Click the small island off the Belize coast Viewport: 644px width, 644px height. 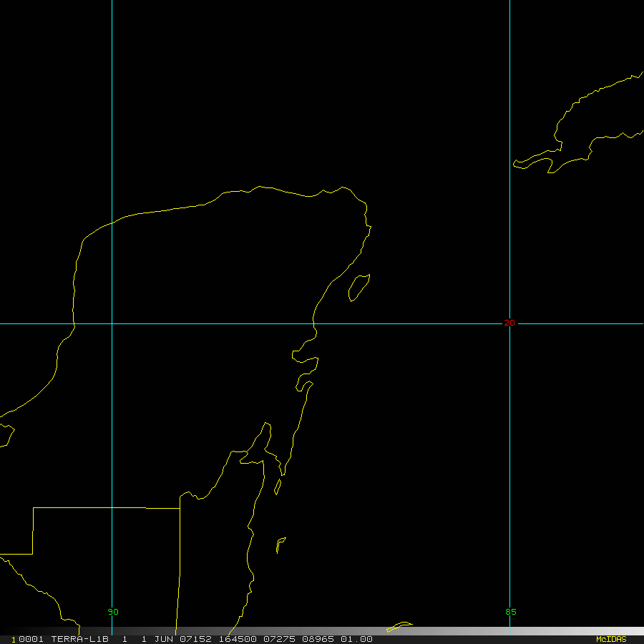[x=280, y=545]
